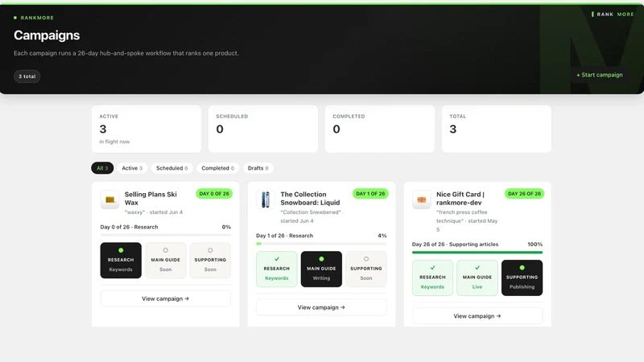Click "Day 26 of 26 · Supporting articles" text
This screenshot has height=362, width=644.
pos(455,245)
